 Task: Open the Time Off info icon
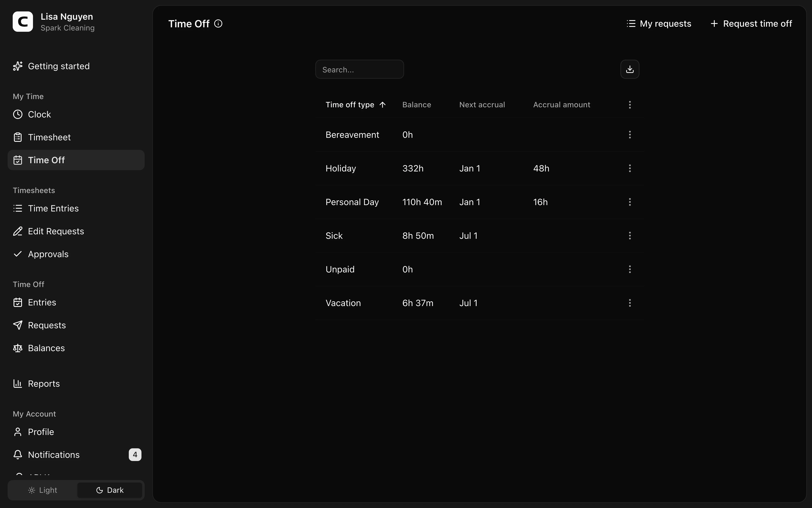point(218,23)
